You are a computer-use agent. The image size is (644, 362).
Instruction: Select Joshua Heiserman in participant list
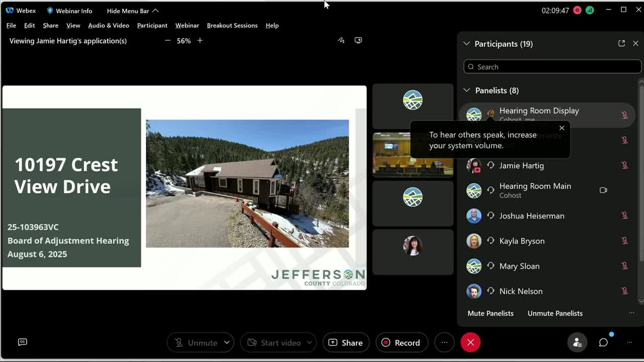pyautogui.click(x=532, y=216)
